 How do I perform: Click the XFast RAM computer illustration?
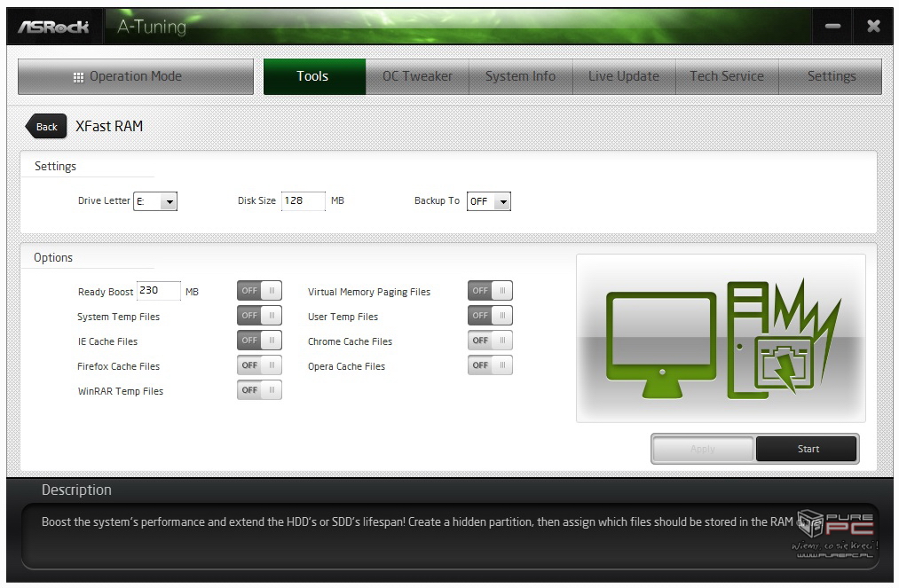coord(721,338)
